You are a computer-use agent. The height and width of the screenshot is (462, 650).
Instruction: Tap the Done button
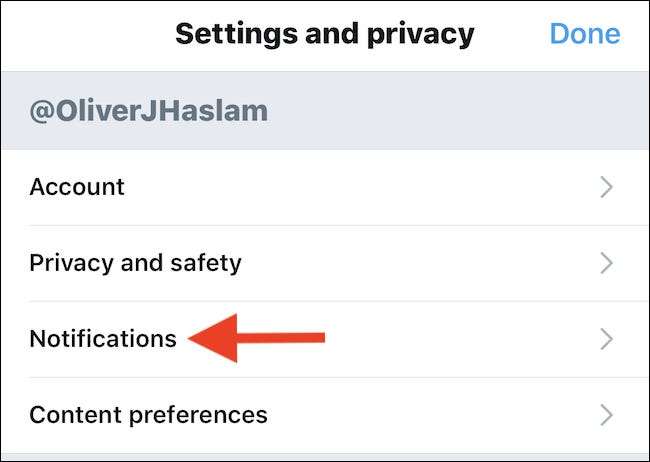[x=585, y=34]
